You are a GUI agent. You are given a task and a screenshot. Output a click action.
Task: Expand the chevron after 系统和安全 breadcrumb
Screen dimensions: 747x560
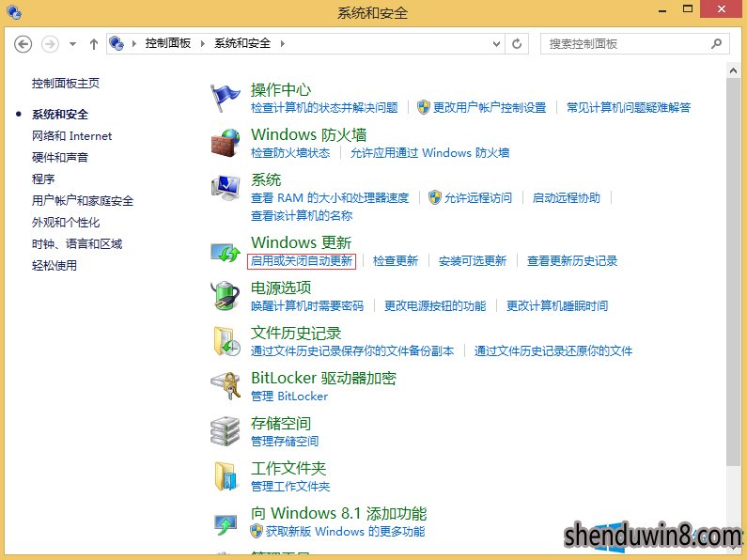[282, 44]
